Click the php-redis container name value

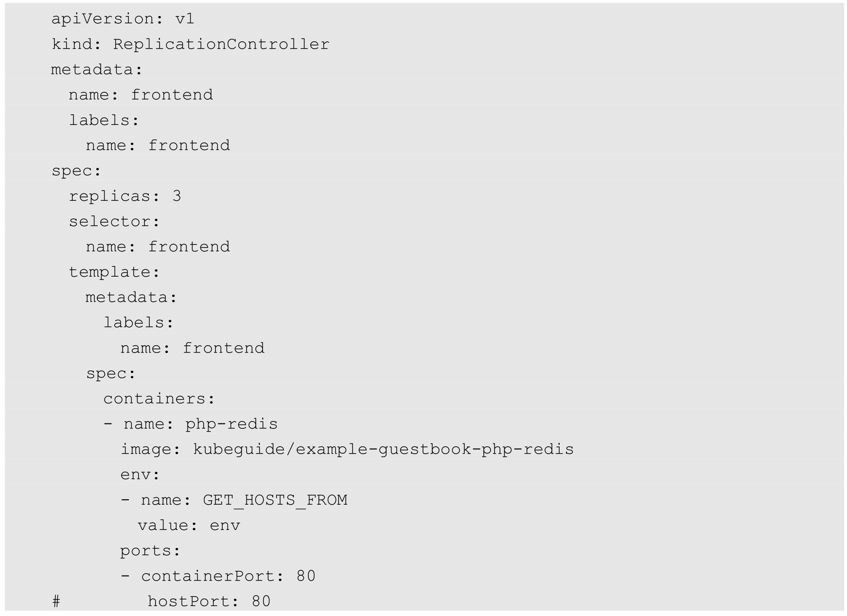pos(231,424)
